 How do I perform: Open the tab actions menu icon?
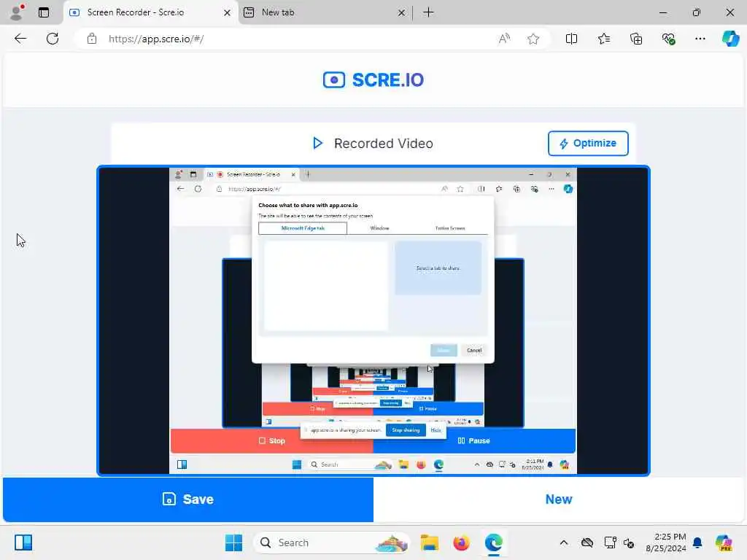pos(43,12)
